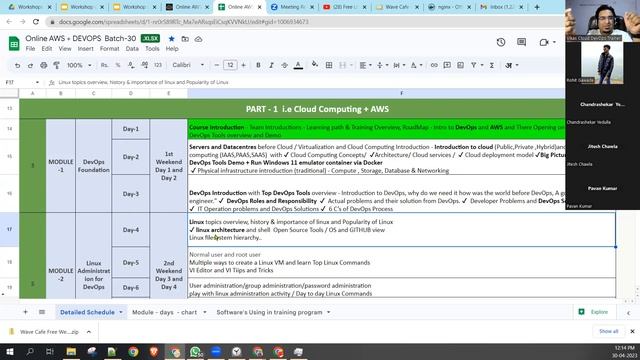This screenshot has height=360, width=640.
Task: Open the File menu
Action: coord(30,49)
